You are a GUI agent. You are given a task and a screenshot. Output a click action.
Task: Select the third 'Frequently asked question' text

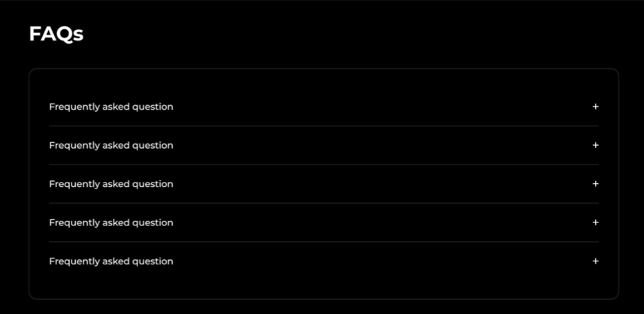(111, 184)
